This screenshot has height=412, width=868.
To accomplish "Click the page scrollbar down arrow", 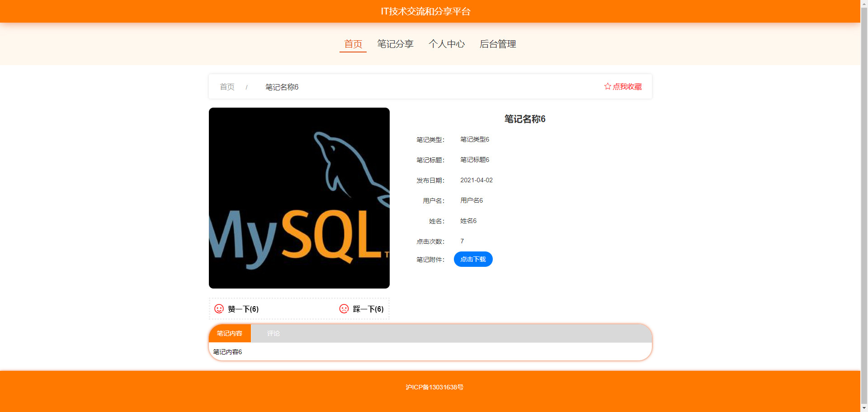I will tap(864, 408).
